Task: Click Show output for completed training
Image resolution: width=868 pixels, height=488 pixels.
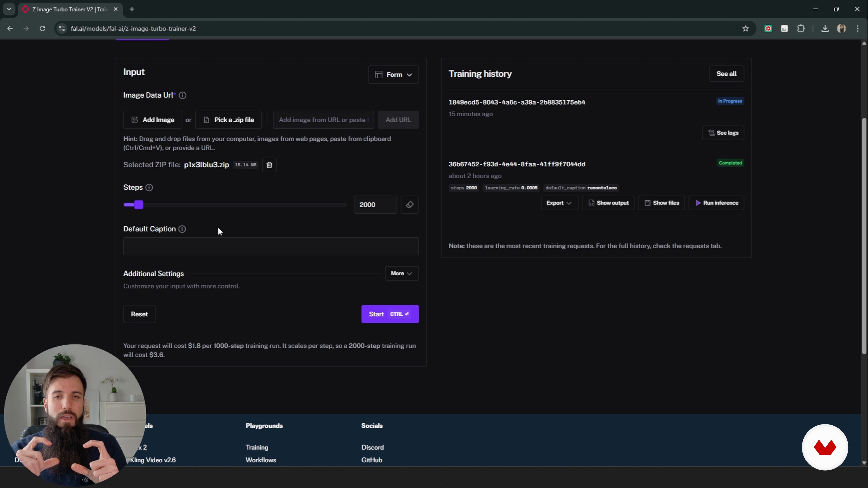Action: tap(608, 203)
